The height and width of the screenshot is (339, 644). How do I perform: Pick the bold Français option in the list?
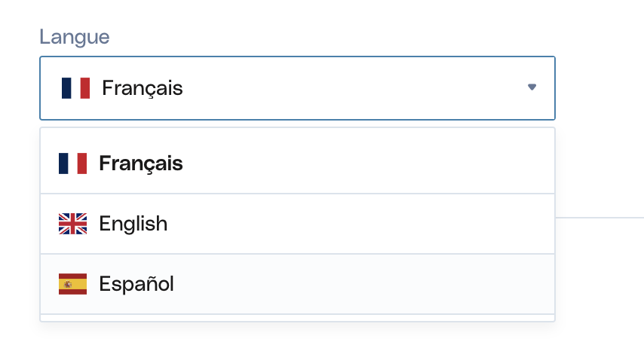[x=297, y=163]
